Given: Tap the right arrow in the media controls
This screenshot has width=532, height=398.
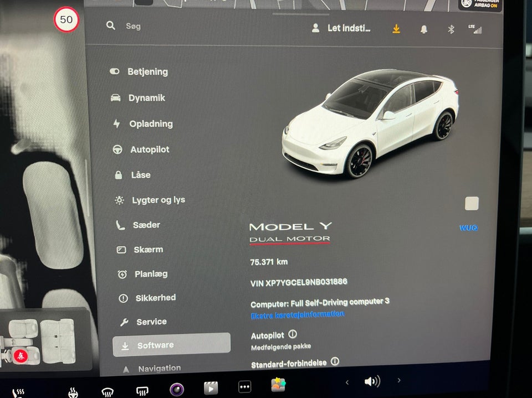Looking at the screenshot, I should 398,381.
